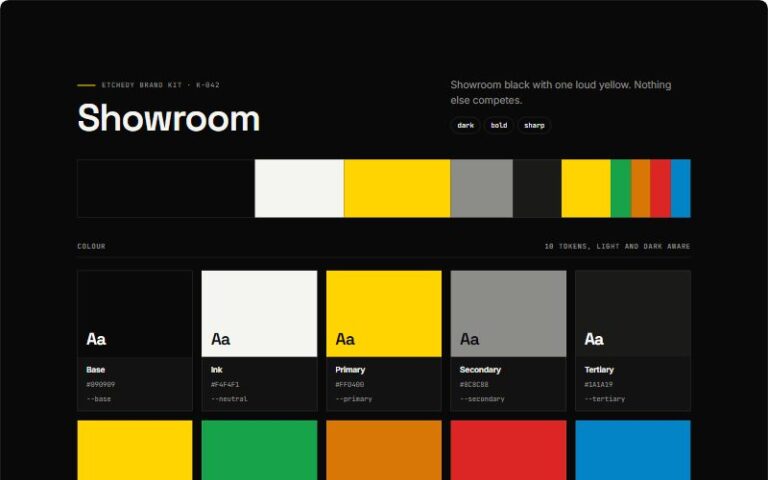Click the 'Aa' sample on the Secondary swatch
The width and height of the screenshot is (768, 480).
(469, 339)
